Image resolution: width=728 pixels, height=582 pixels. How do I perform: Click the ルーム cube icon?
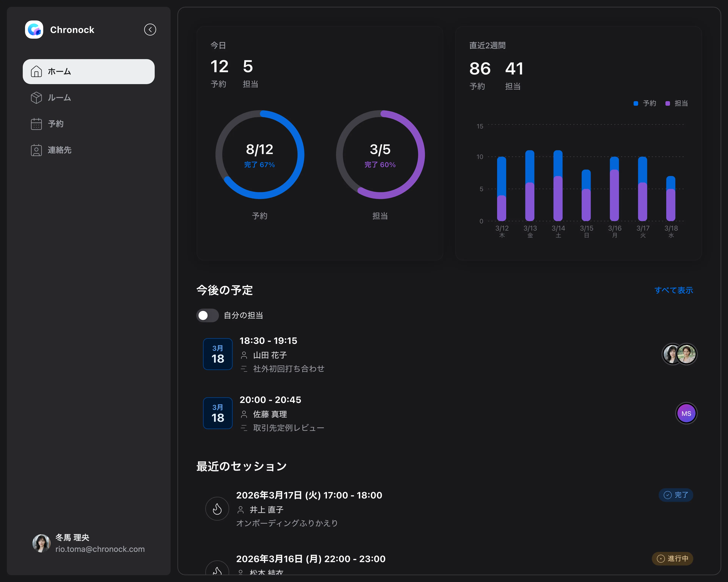tap(36, 98)
